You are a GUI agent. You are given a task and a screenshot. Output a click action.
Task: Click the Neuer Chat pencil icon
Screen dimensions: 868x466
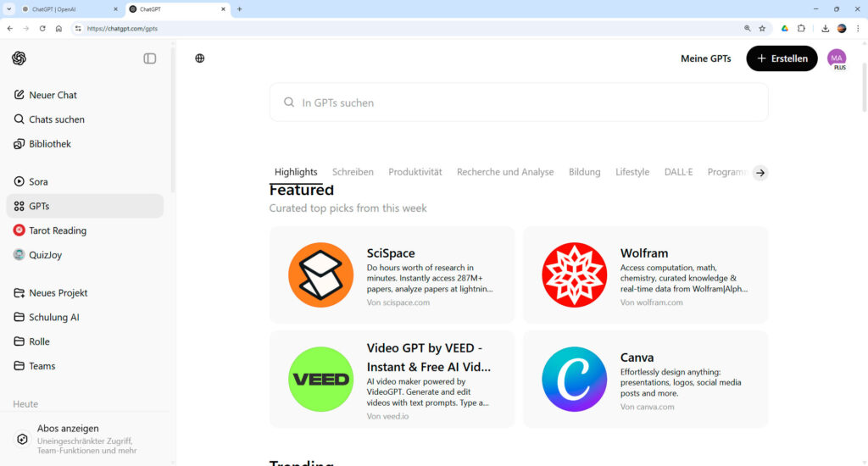(19, 95)
